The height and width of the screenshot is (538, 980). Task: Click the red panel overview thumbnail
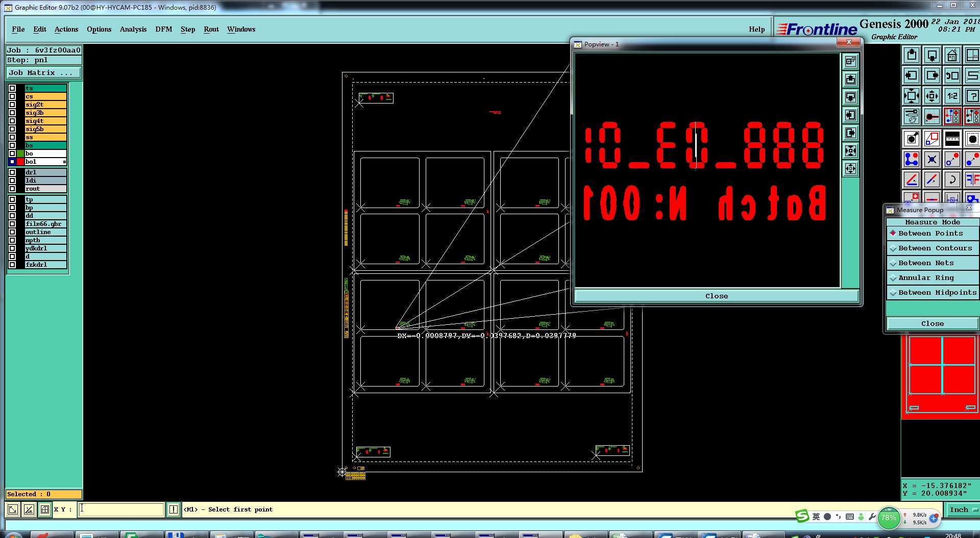click(x=941, y=376)
